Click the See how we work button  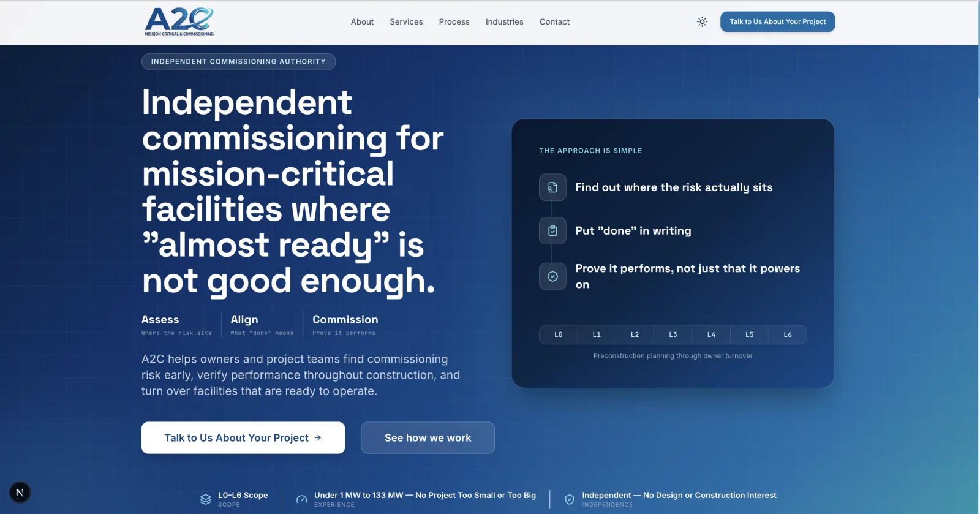[x=428, y=437]
